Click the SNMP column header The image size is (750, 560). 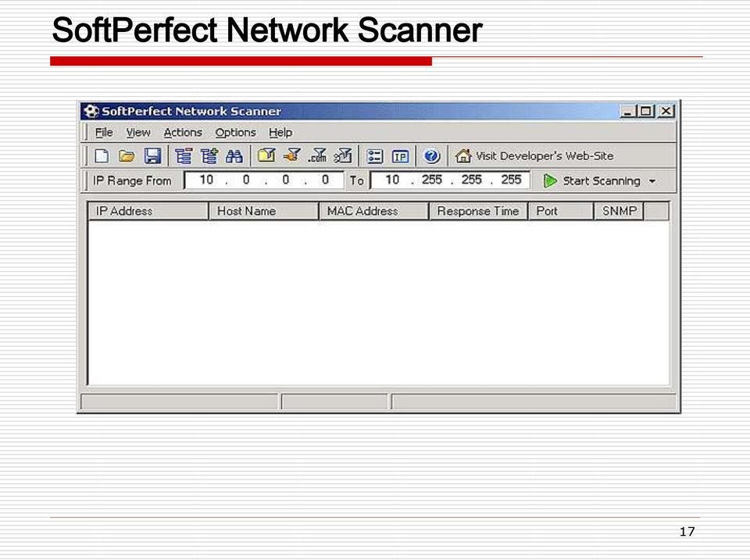click(x=620, y=211)
